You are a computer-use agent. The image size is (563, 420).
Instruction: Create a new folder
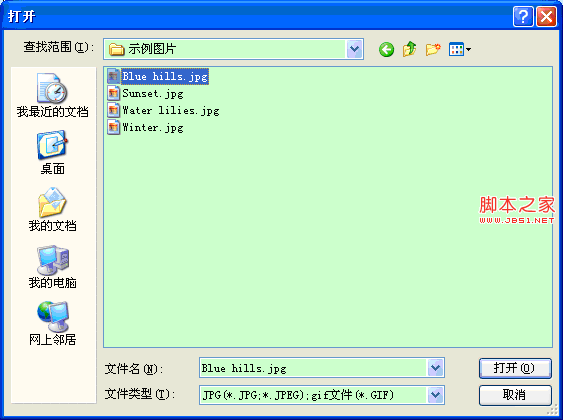coord(433,49)
